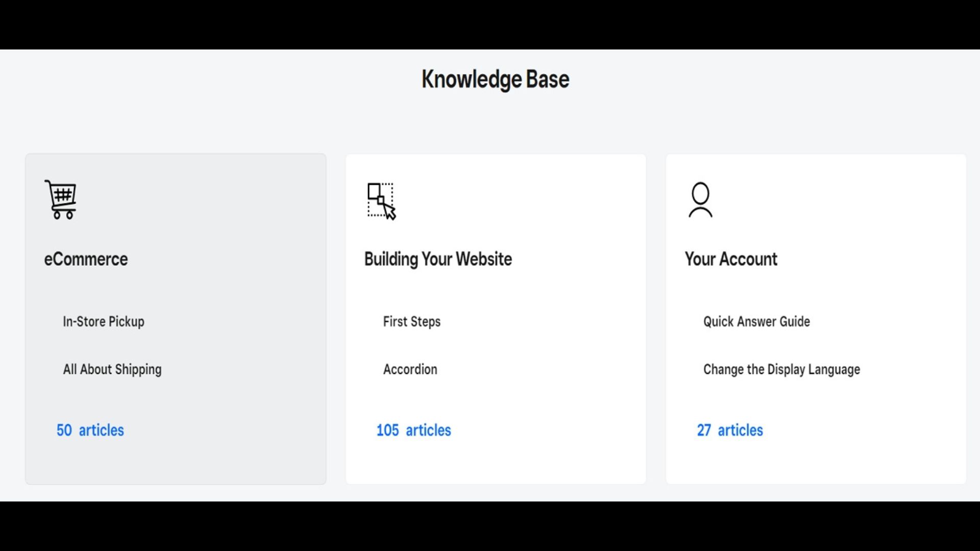Click the selection cursor icon above Building Your Website
Image resolution: width=980 pixels, height=551 pixels.
[x=381, y=202]
